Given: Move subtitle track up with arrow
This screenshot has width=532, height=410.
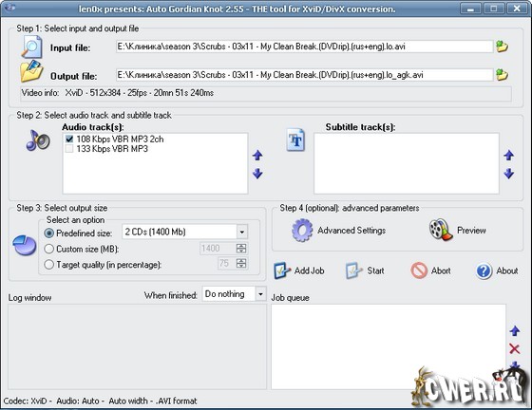Looking at the screenshot, I should click(508, 156).
